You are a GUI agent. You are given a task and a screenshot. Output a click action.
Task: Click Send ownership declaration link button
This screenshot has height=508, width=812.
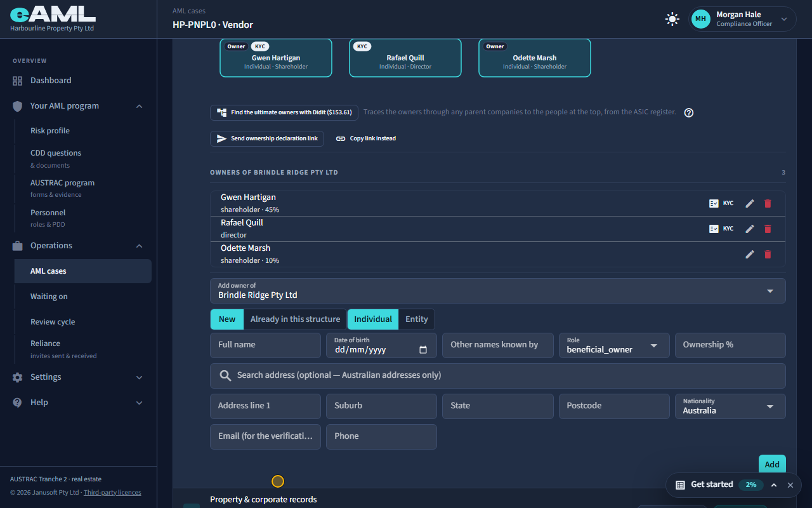point(267,138)
